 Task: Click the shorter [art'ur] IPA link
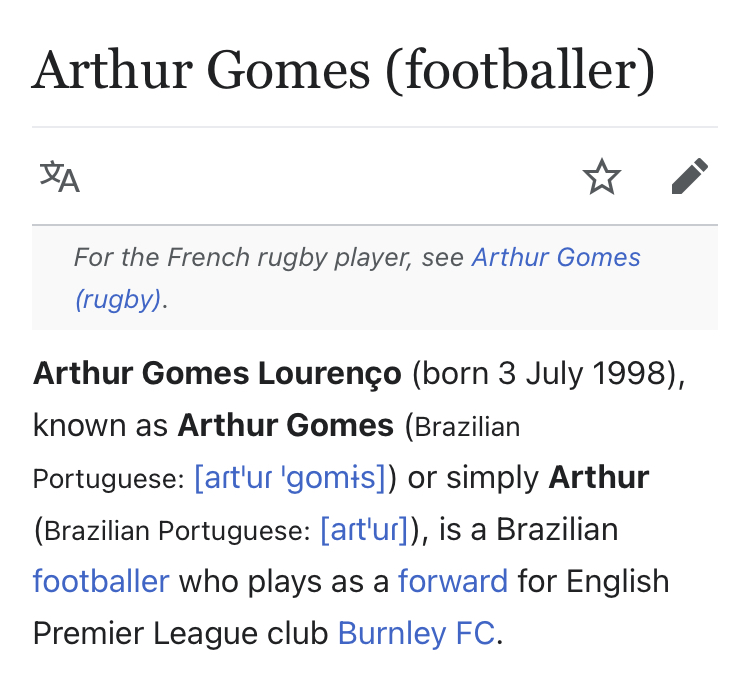pos(364,530)
